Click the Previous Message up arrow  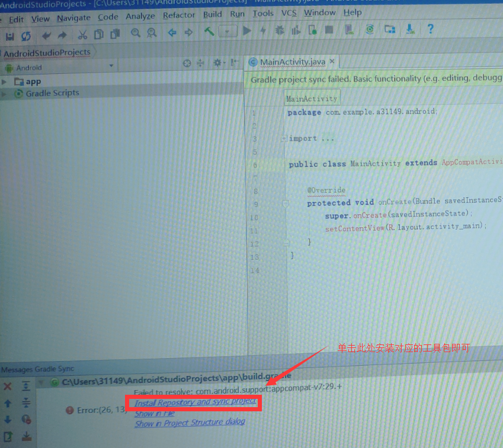click(8, 403)
